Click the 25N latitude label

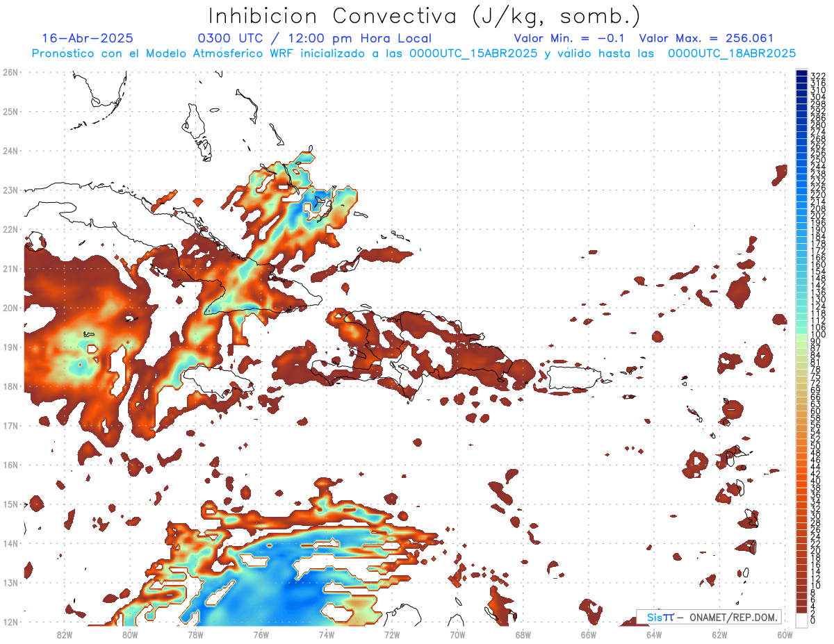click(x=10, y=111)
